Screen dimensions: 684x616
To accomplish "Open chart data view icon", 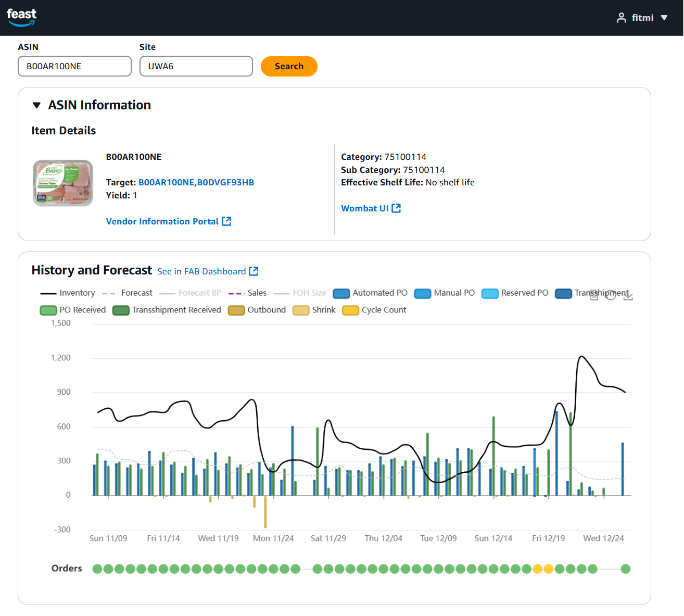I will [594, 295].
